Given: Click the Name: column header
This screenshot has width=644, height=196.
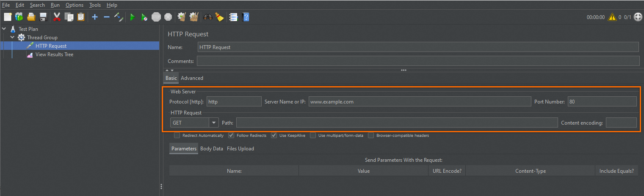Looking at the screenshot, I should coord(234,171).
